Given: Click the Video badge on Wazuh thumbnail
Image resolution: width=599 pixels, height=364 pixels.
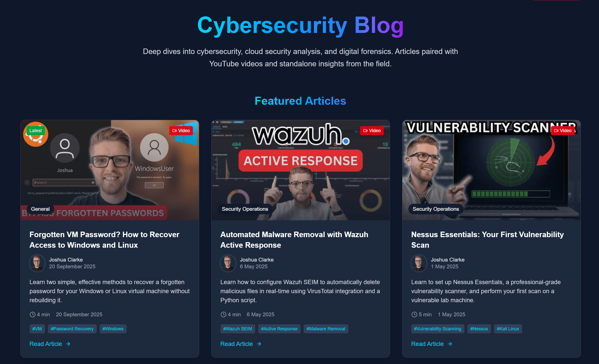Looking at the screenshot, I should point(372,131).
